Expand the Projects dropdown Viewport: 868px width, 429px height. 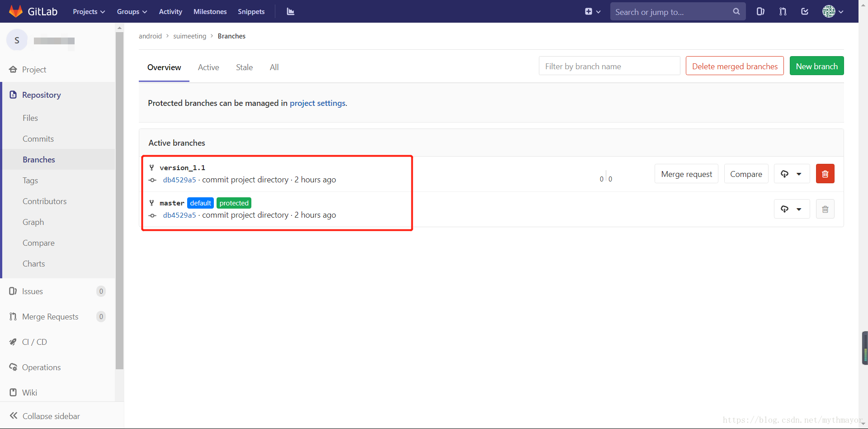(89, 12)
